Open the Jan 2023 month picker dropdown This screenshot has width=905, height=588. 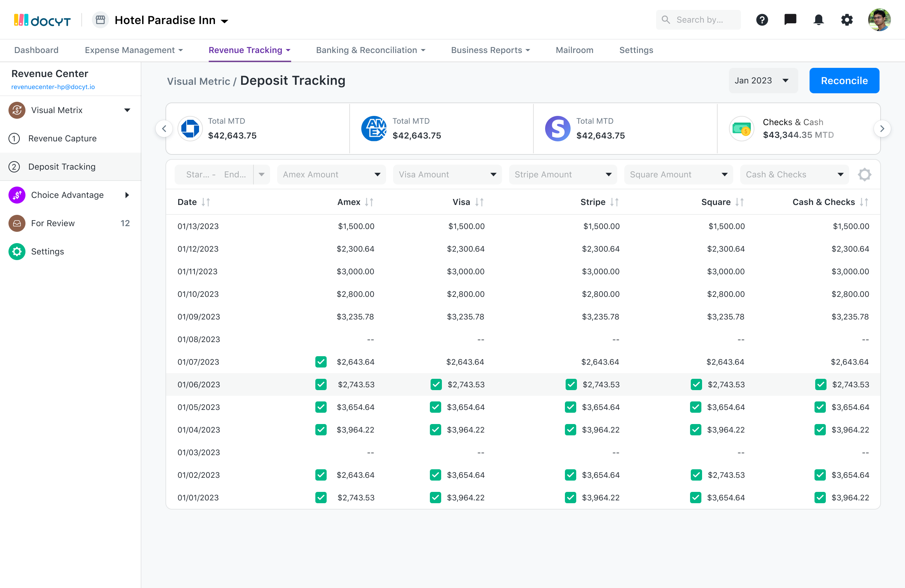tap(763, 80)
